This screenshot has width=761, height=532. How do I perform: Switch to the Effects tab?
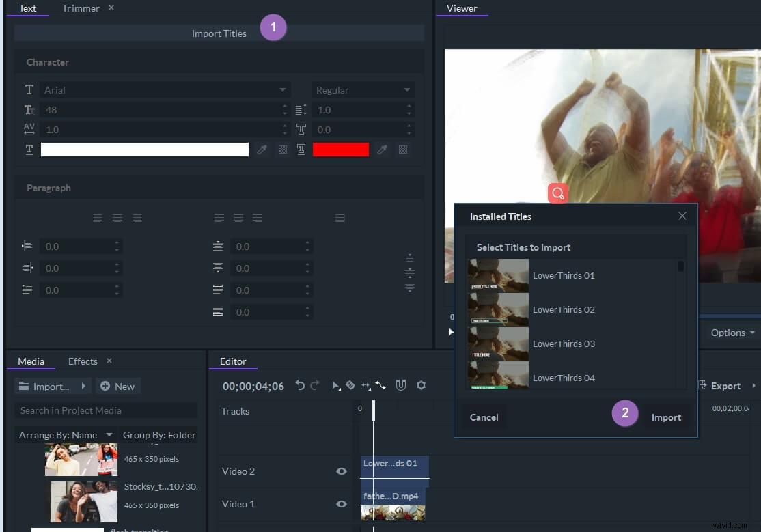pos(82,361)
